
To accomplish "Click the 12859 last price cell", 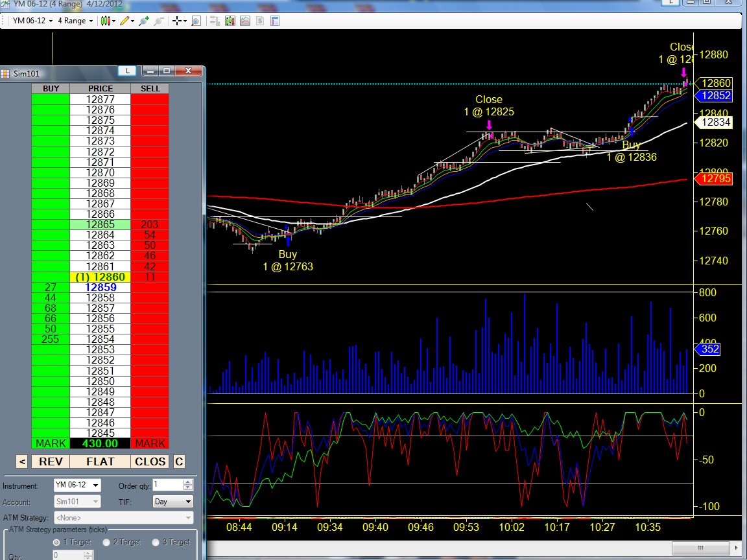I will 100,288.
